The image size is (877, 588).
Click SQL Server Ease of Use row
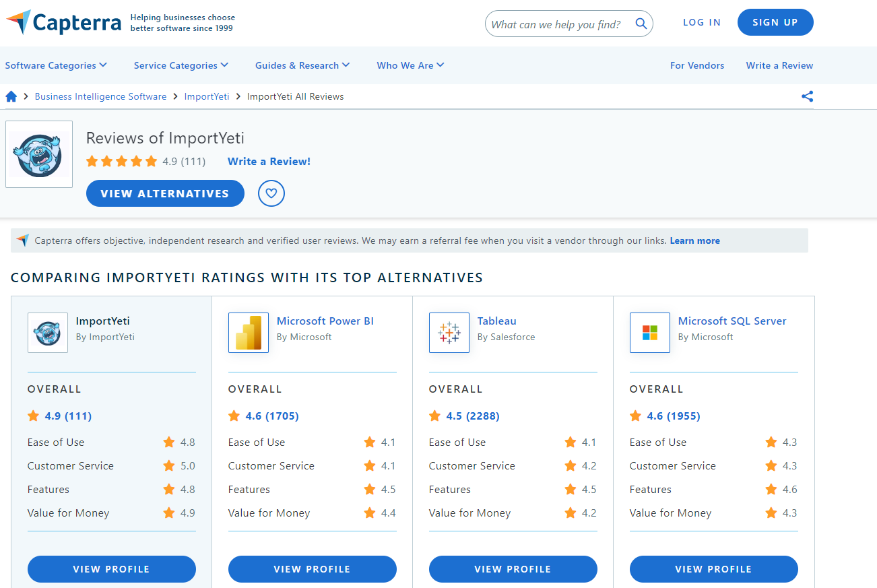714,443
